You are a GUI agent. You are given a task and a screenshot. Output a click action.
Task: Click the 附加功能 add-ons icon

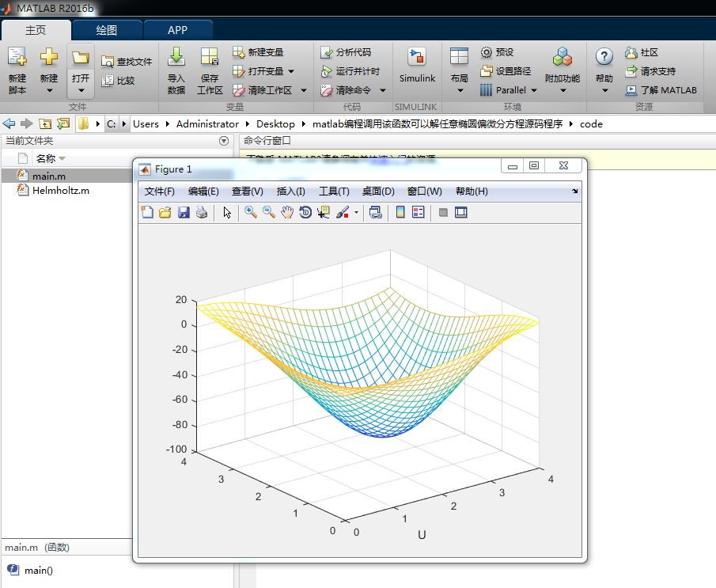tap(562, 58)
